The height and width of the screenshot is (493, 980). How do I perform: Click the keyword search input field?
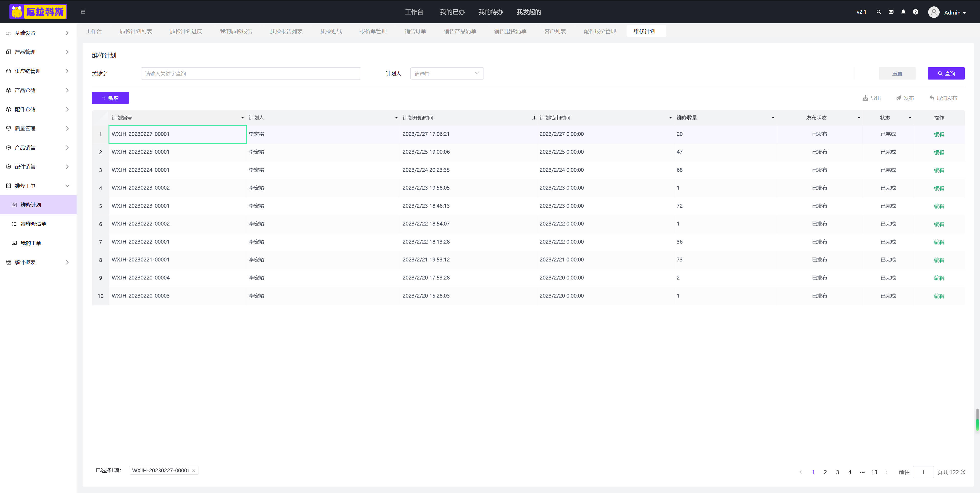click(251, 73)
